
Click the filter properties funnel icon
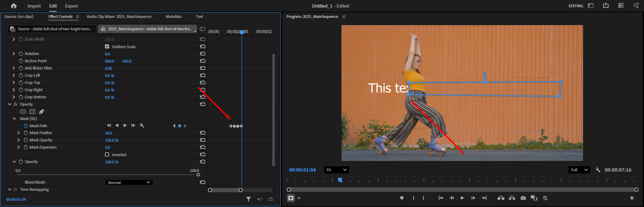249,199
